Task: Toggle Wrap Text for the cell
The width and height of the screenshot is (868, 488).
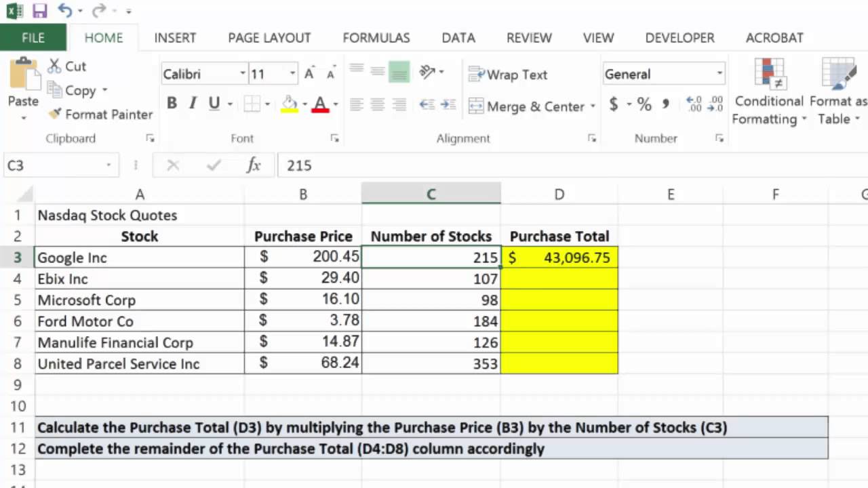Action: [509, 75]
